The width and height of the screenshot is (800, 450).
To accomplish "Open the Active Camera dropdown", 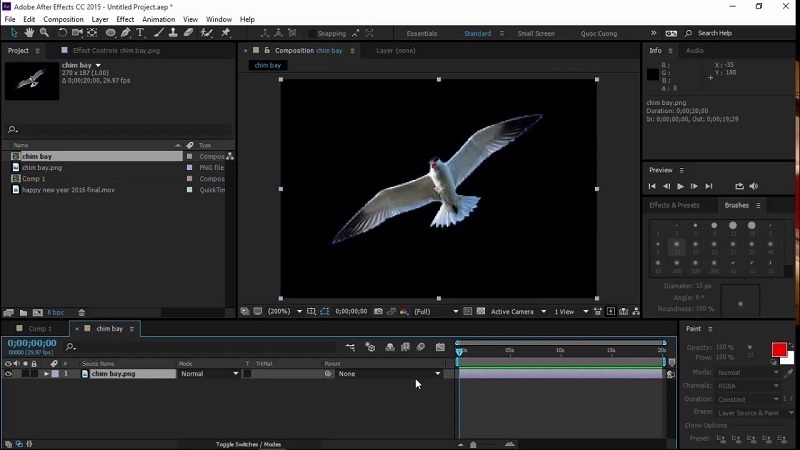I will coord(518,311).
